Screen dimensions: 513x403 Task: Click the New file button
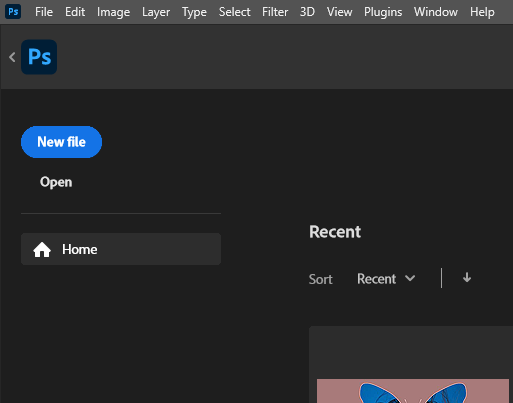click(x=61, y=142)
